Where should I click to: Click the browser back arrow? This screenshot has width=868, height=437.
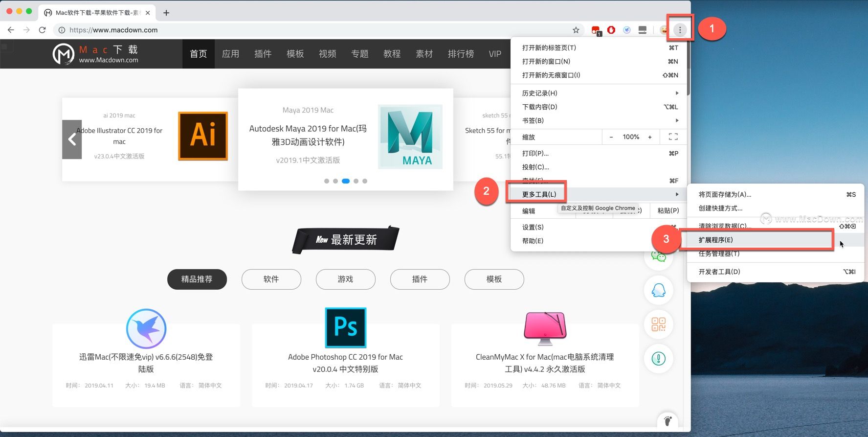click(11, 30)
